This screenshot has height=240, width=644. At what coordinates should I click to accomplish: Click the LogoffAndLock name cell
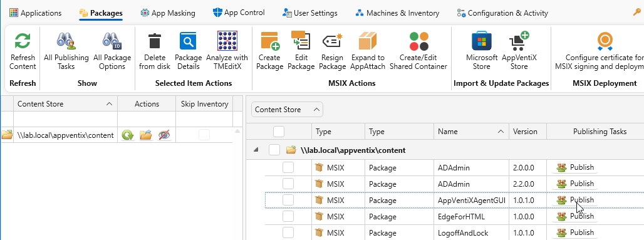pyautogui.click(x=472, y=232)
